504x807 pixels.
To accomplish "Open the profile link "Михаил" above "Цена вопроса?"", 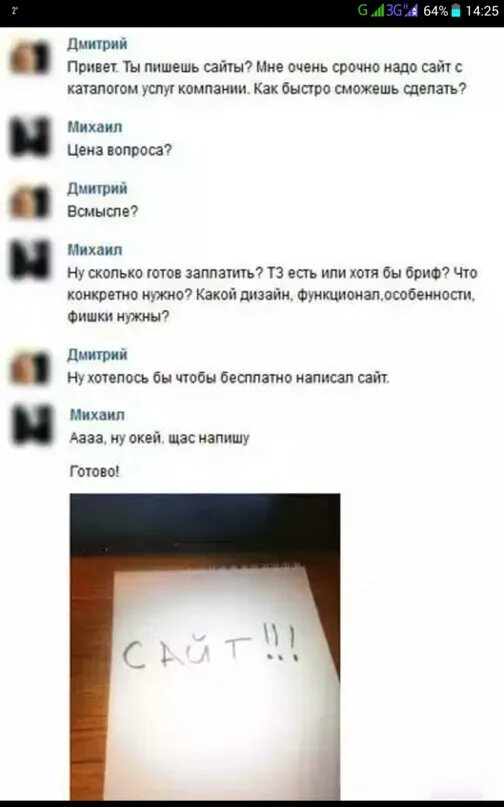I will (x=95, y=127).
